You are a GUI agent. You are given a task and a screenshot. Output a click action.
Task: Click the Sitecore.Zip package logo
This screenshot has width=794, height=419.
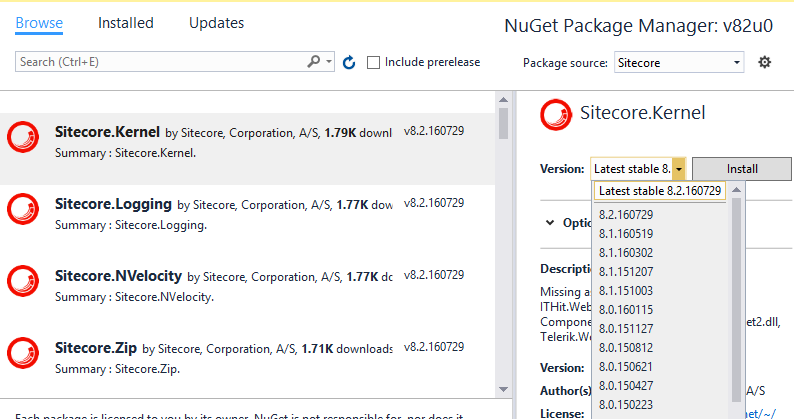(23, 353)
